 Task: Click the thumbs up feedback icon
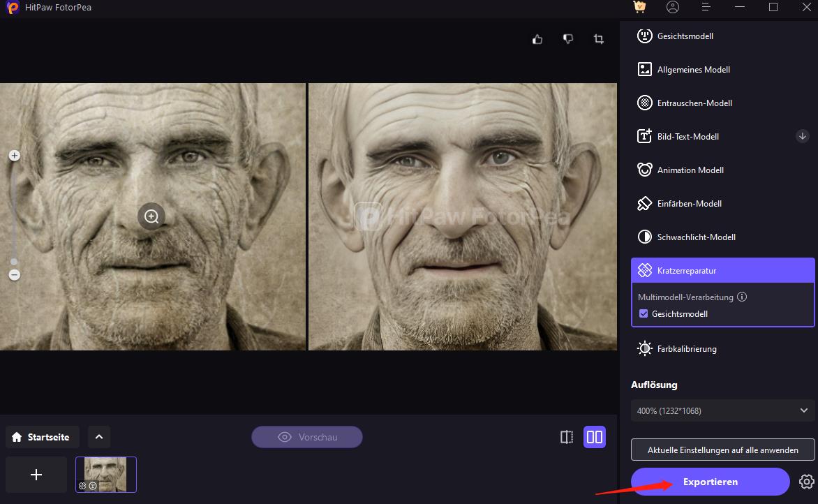pyautogui.click(x=537, y=39)
